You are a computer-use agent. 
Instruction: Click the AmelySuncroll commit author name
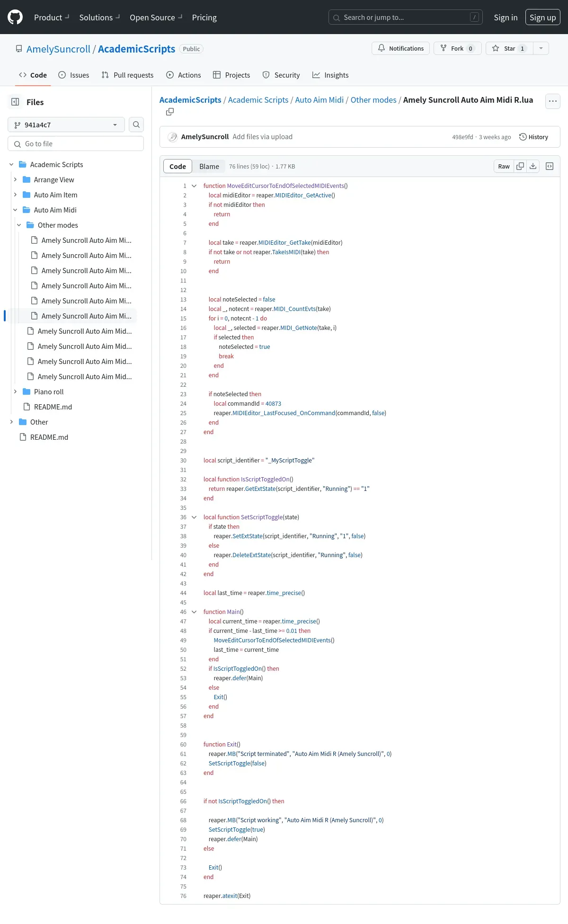pyautogui.click(x=205, y=137)
